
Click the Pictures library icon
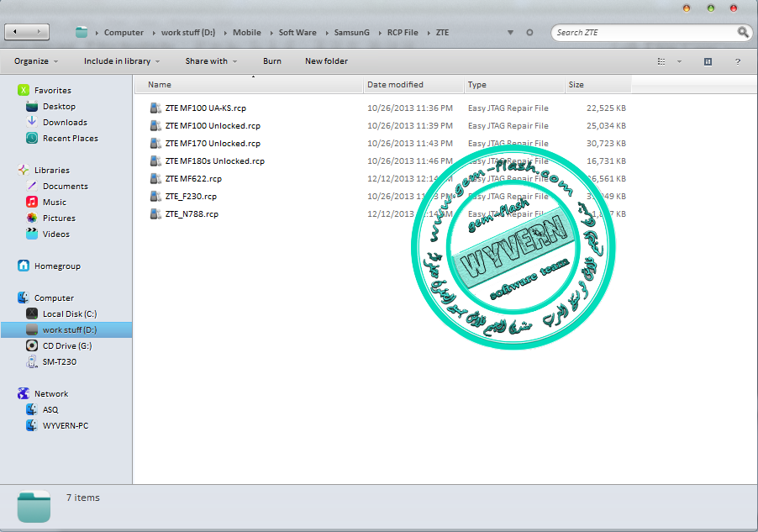point(32,218)
